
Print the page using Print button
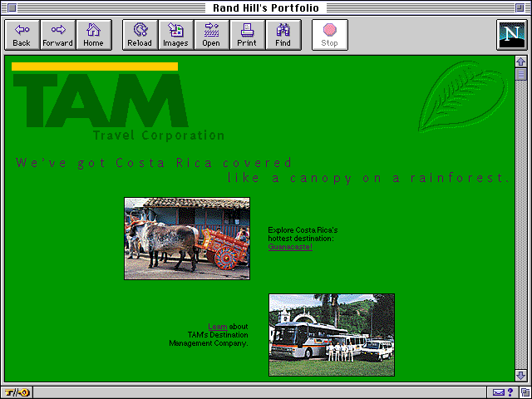247,35
